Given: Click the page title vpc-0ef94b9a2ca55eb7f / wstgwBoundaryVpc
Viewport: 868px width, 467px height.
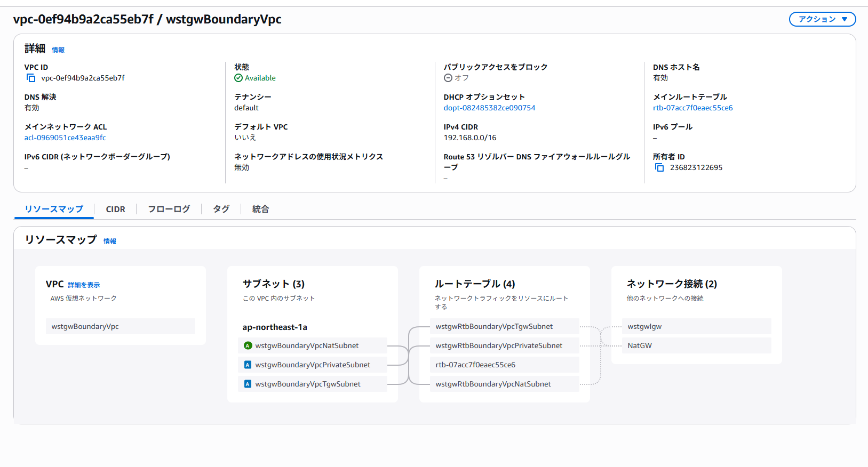Looking at the screenshot, I should [x=147, y=19].
